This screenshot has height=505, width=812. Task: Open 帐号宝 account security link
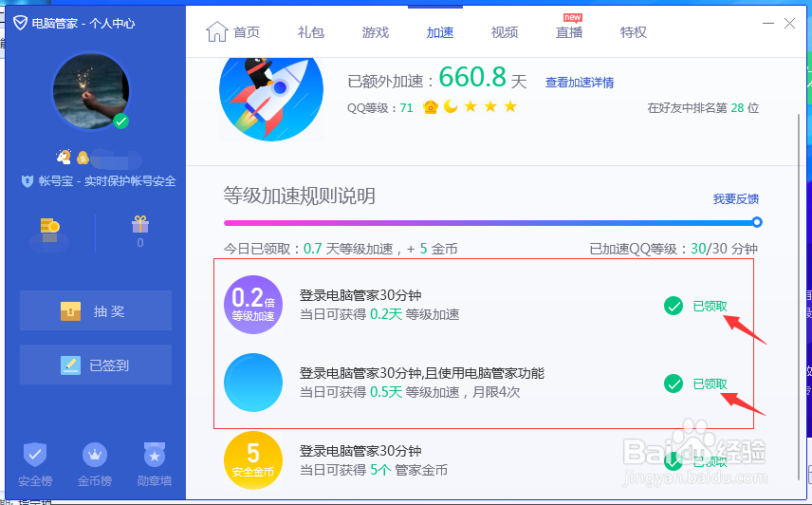point(107,181)
